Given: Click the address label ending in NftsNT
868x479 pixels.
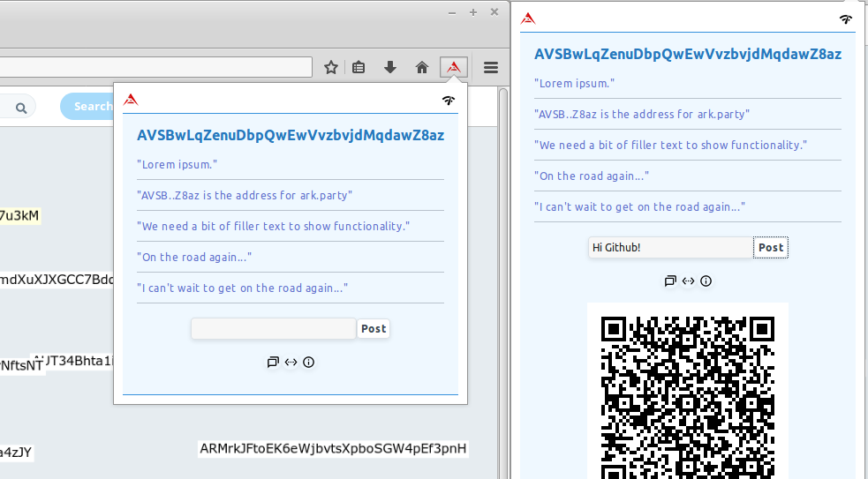Looking at the screenshot, I should pos(21,365).
